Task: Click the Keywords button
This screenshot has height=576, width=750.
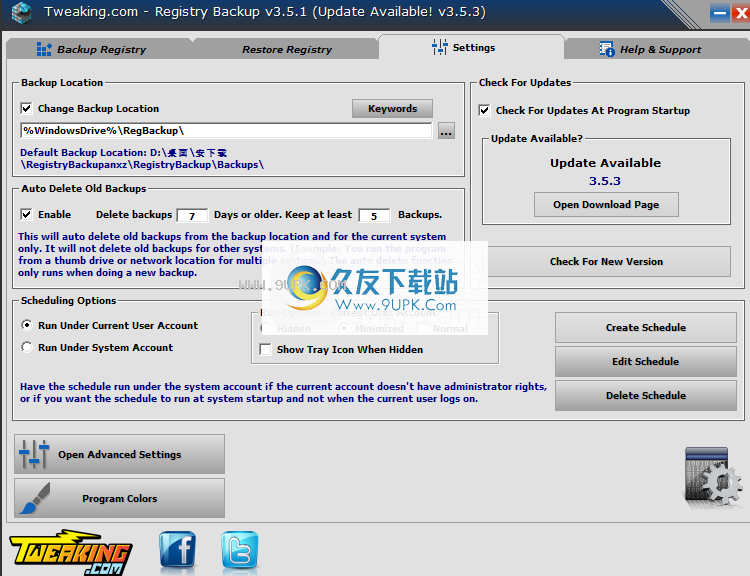Action: (x=392, y=109)
